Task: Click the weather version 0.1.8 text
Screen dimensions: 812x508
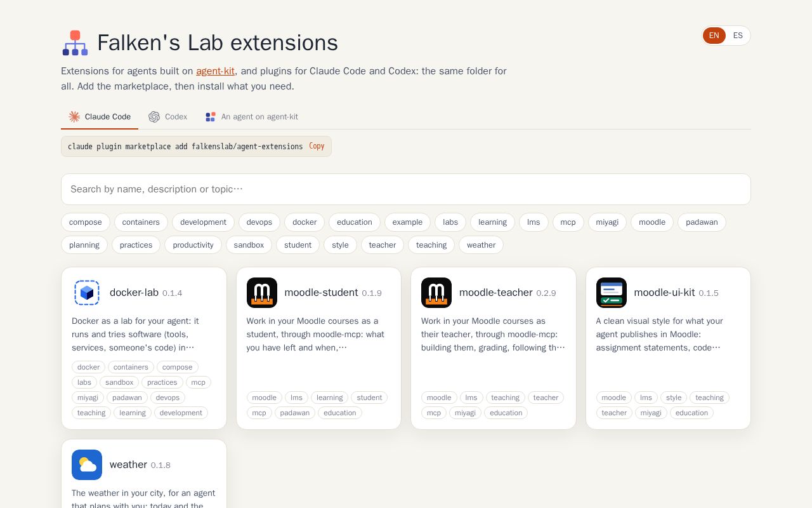Action: pos(160,465)
